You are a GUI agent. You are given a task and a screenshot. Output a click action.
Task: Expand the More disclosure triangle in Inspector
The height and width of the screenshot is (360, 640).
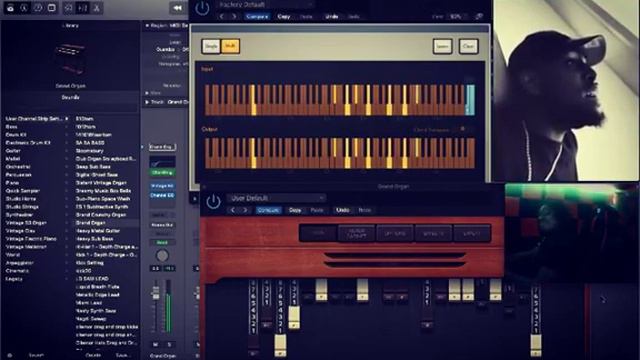pyautogui.click(x=147, y=93)
